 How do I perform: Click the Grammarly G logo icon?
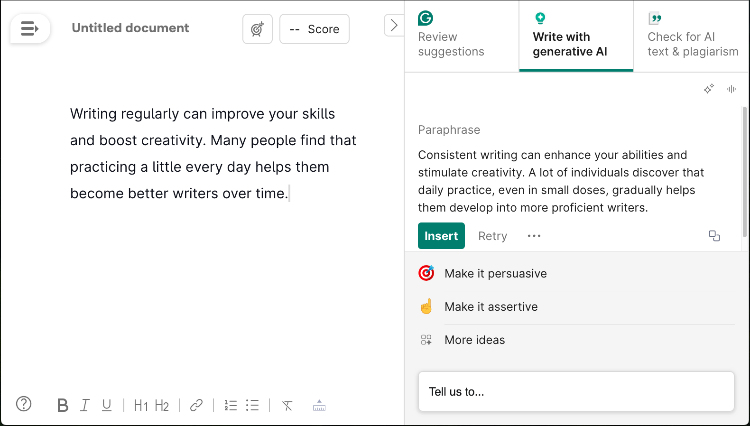coord(425,18)
